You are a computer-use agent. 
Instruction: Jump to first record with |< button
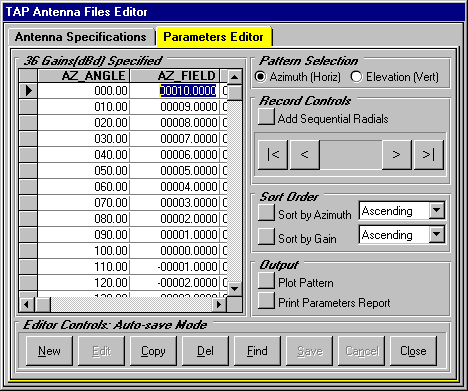pyautogui.click(x=273, y=155)
